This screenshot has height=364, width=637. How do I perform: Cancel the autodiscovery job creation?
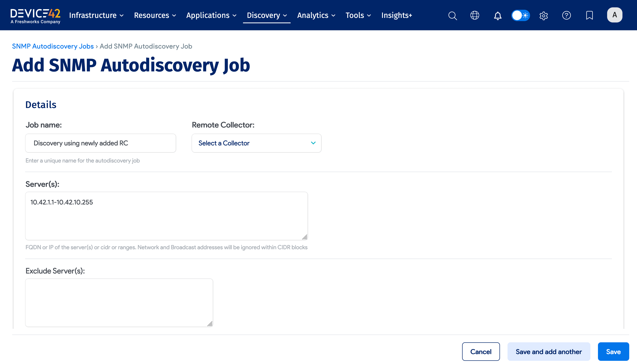(x=481, y=351)
